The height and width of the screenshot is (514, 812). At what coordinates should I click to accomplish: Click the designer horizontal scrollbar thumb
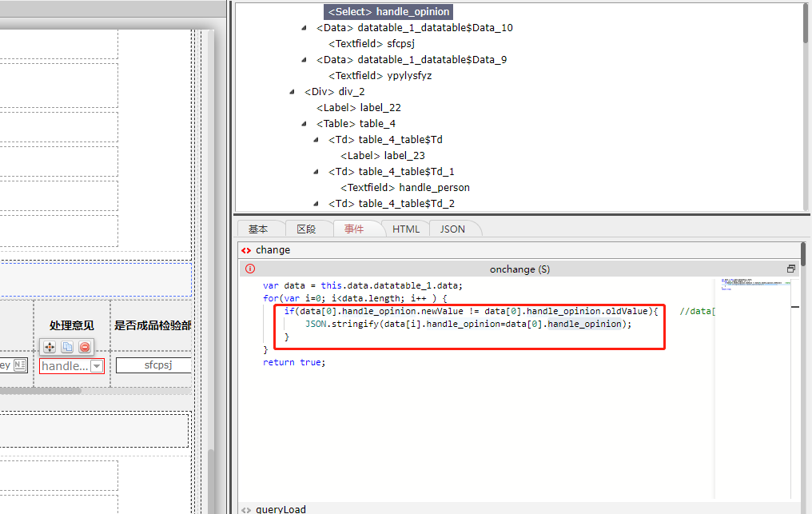pyautogui.click(x=40, y=391)
